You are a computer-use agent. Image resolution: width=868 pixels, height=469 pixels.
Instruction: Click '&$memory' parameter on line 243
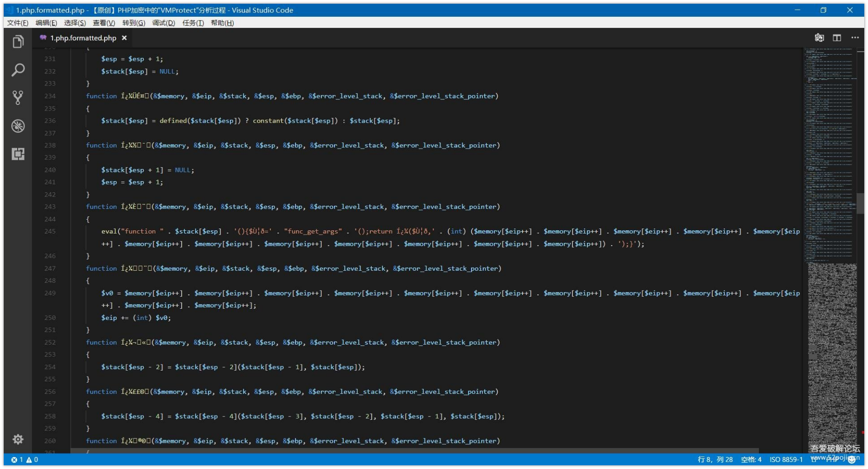pyautogui.click(x=170, y=207)
